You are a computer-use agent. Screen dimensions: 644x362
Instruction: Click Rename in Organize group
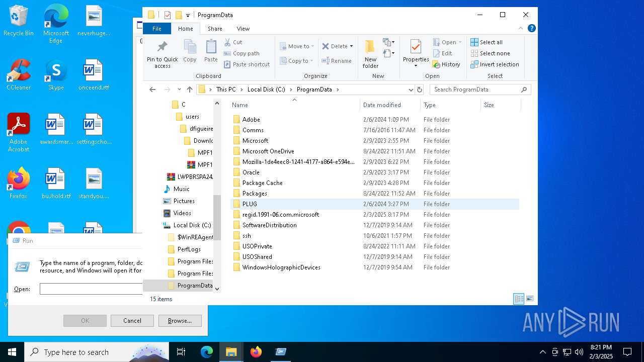tap(337, 61)
